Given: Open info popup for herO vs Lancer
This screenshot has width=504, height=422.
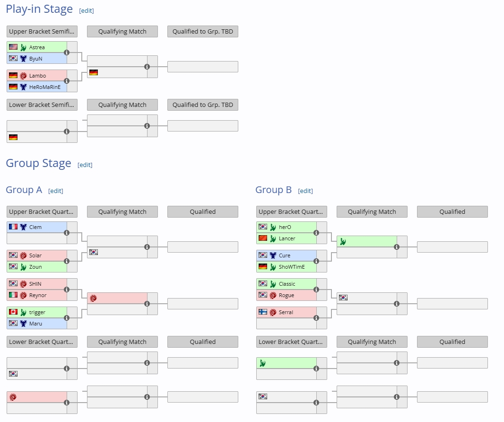Looking at the screenshot, I should point(316,233).
